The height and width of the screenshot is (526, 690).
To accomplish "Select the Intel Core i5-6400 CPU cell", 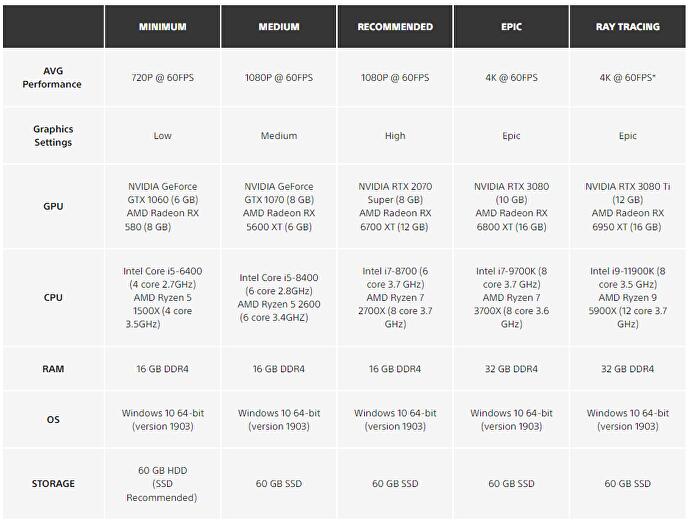I will 162,297.
